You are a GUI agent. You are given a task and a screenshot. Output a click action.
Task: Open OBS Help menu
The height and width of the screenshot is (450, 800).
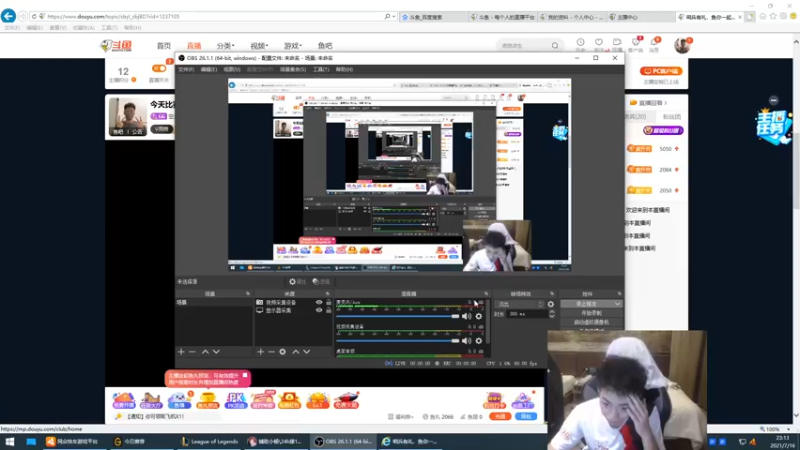(x=344, y=69)
